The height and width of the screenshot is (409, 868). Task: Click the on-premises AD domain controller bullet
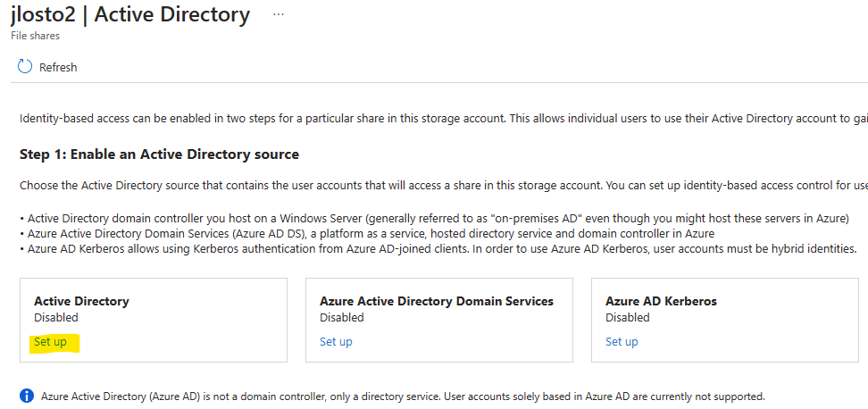coord(434,218)
